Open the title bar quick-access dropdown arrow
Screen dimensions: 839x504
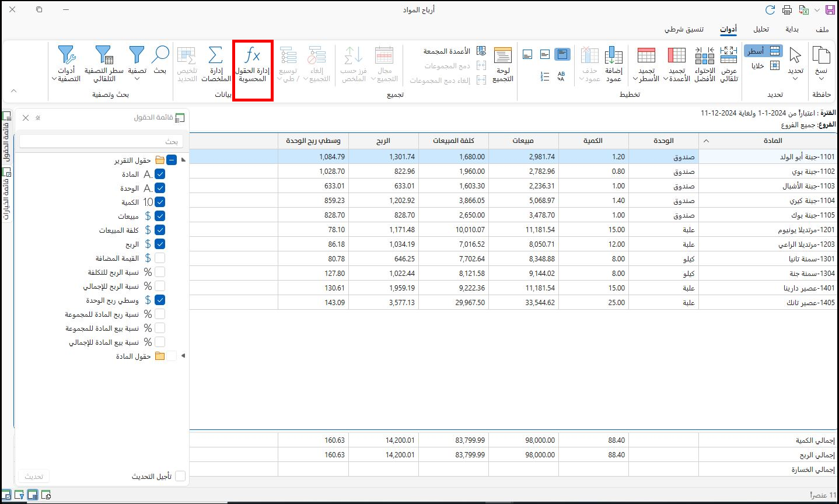tap(816, 10)
